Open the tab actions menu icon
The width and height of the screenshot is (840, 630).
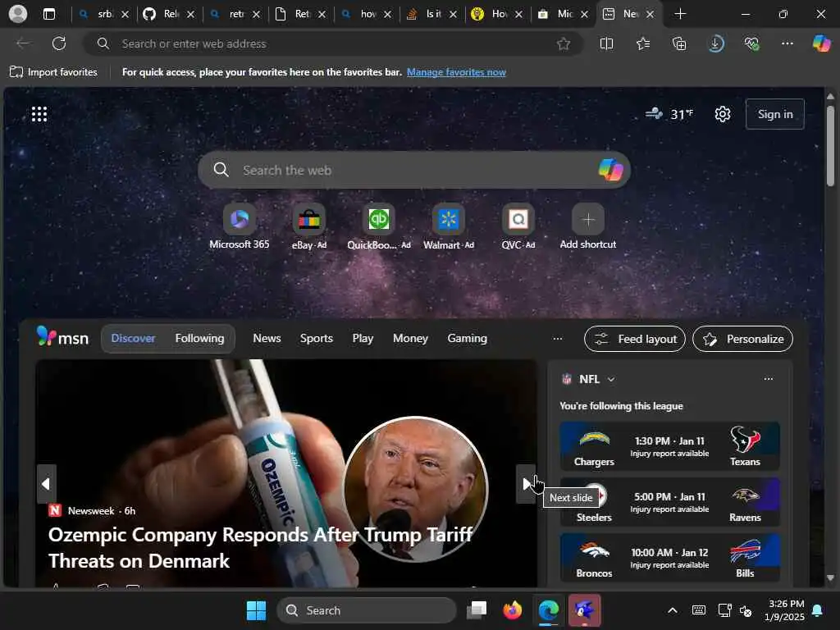click(x=48, y=14)
